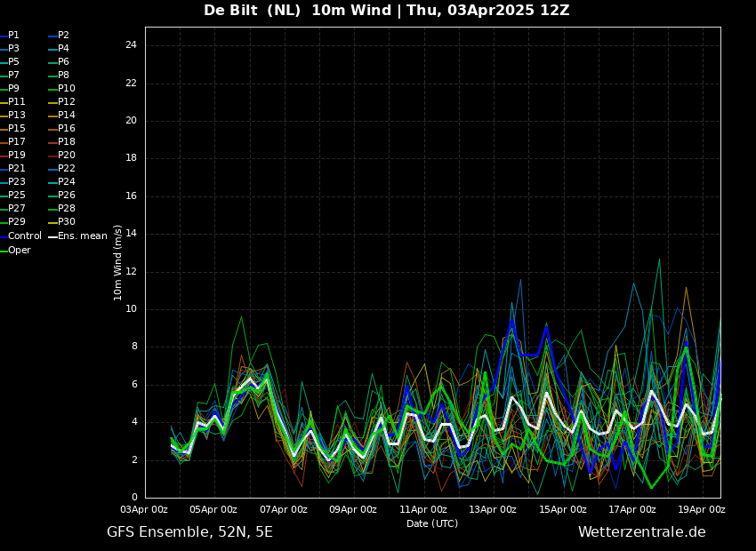
Task: Click the P7 green legend entry
Action: tap(10, 76)
